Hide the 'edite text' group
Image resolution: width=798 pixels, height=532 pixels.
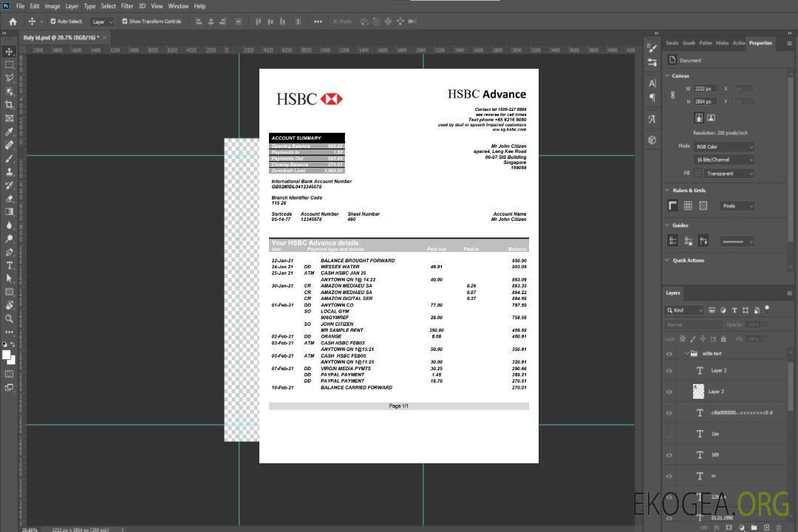point(669,354)
